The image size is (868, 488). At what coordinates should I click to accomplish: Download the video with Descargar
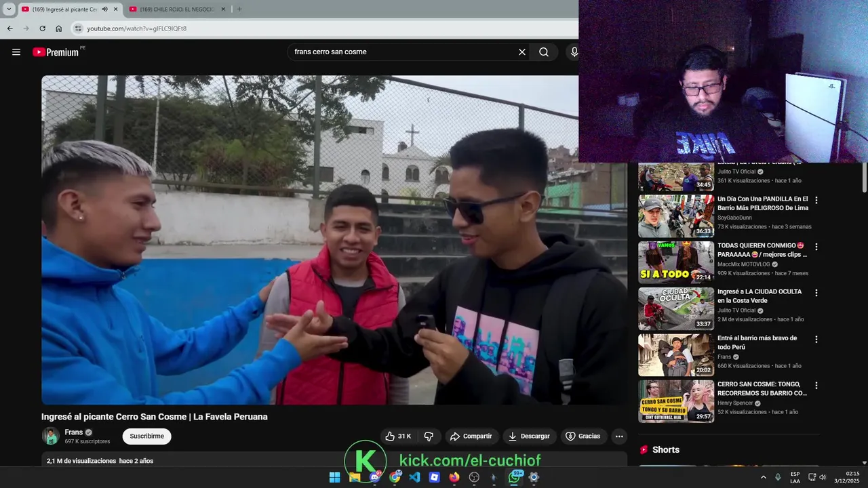[529, 436]
